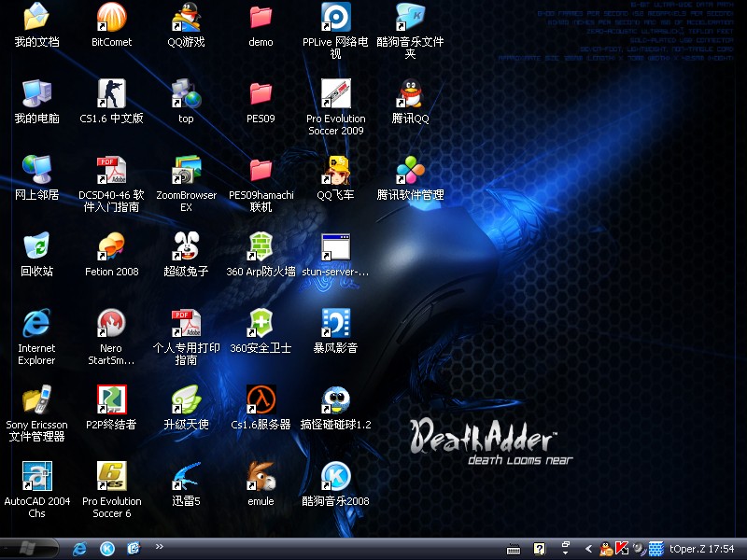Click the stun-server shortcut icon
This screenshot has width=747, height=560.
click(x=335, y=246)
